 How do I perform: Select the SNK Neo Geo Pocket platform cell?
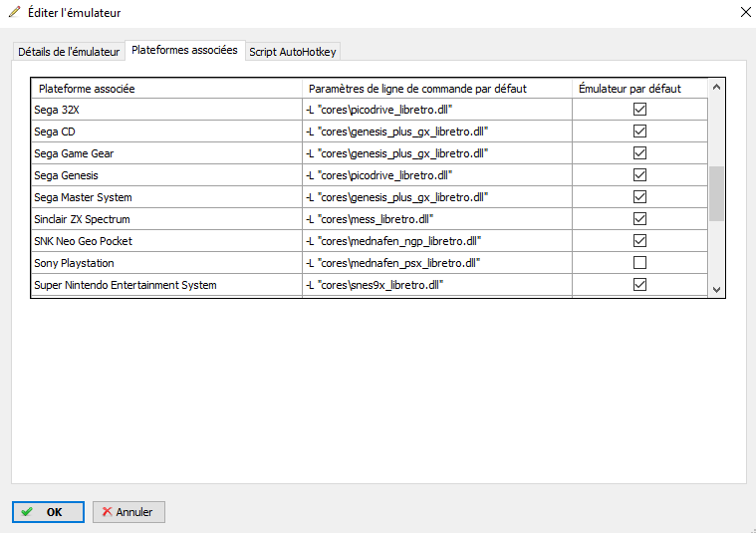coord(166,241)
